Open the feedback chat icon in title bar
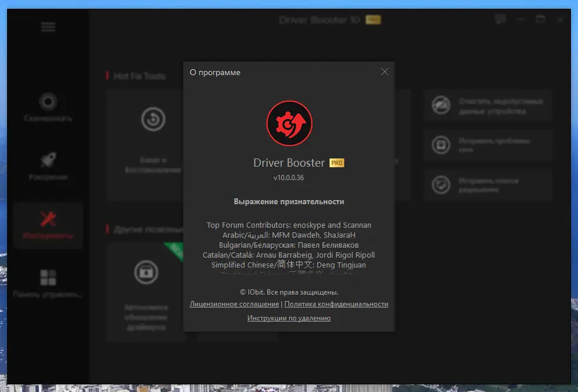Image resolution: width=578 pixels, height=392 pixels. 500,19
